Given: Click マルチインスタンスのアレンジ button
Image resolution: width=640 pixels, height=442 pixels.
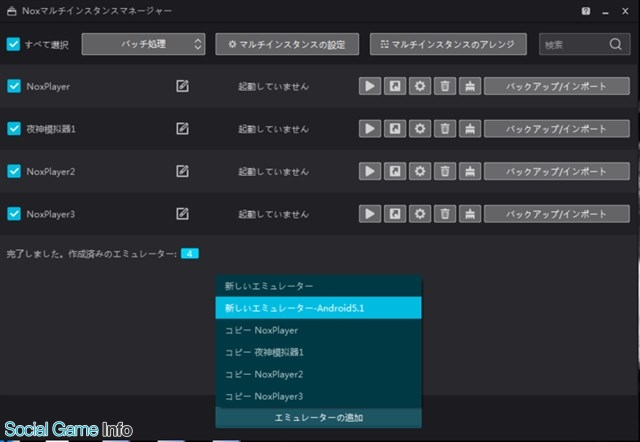Looking at the screenshot, I should (448, 44).
